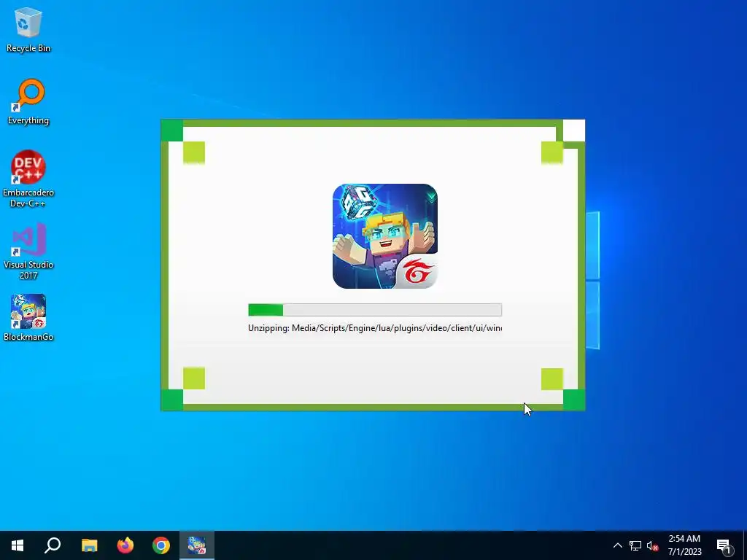
Task: Open the notification center icon
Action: point(724,545)
